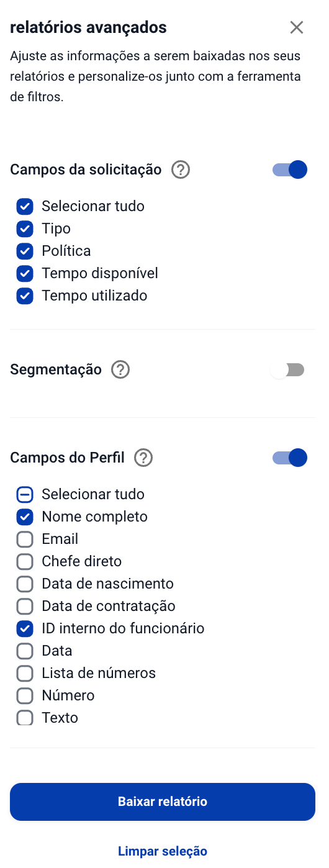Open help icon beside Campos da solicitação

pos(181,170)
